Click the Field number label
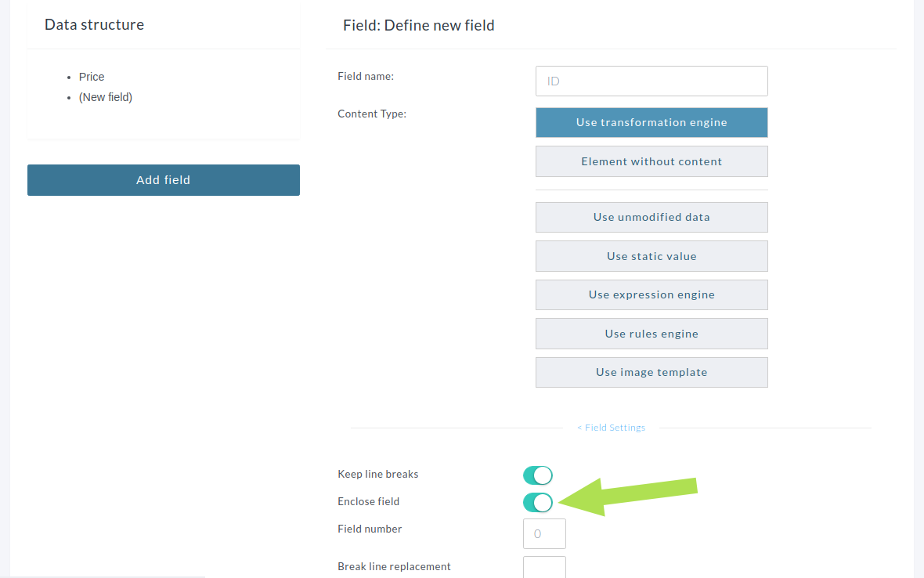 [x=370, y=529]
